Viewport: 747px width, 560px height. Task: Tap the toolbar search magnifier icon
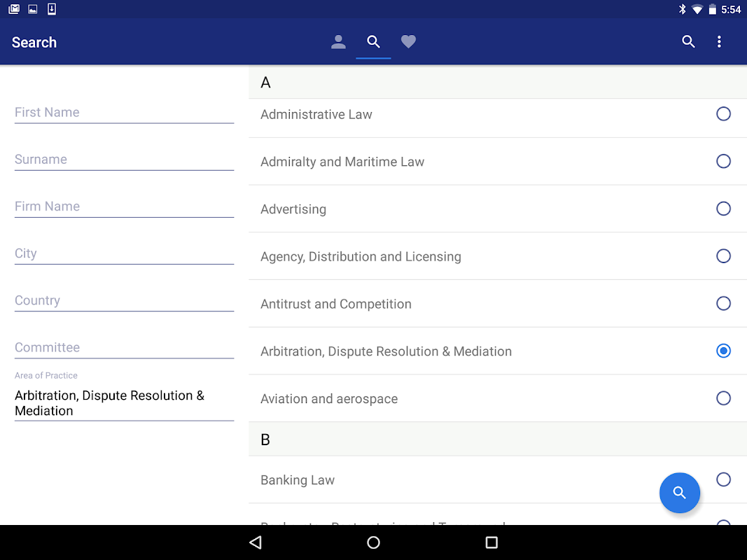point(688,42)
